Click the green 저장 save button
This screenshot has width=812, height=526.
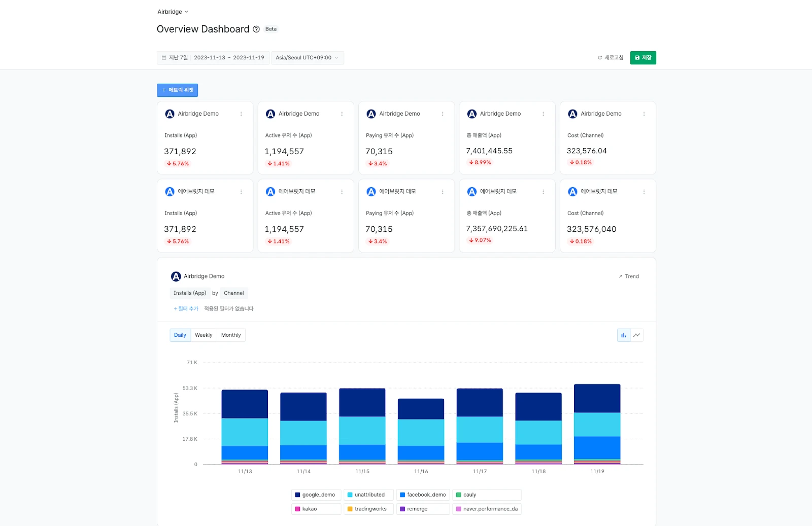pyautogui.click(x=642, y=58)
